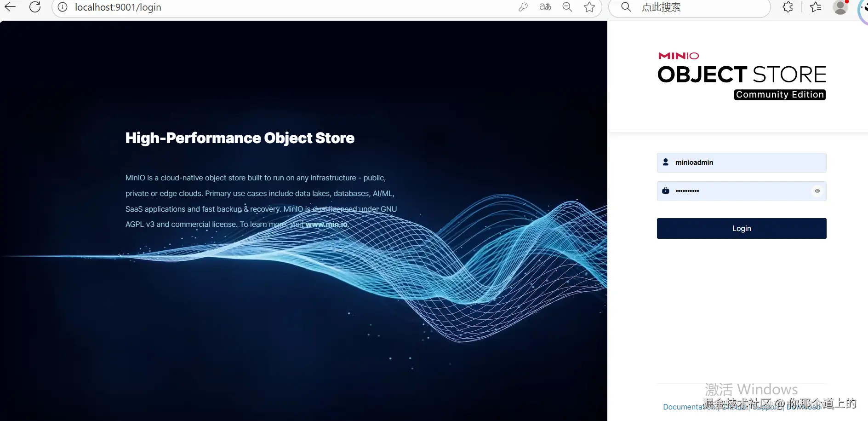Open the zoom magnifier icon in the address bar
This screenshot has width=868, height=421.
567,7
